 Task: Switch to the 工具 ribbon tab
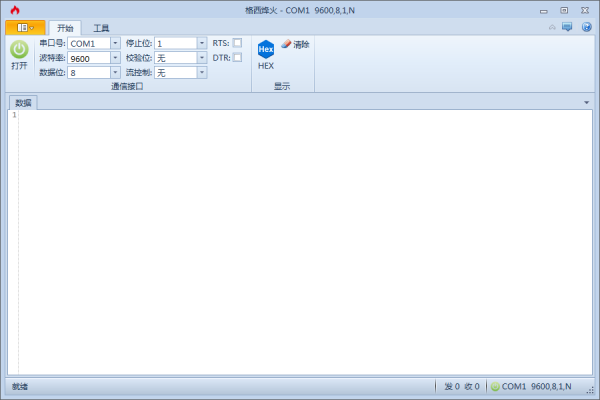click(101, 28)
